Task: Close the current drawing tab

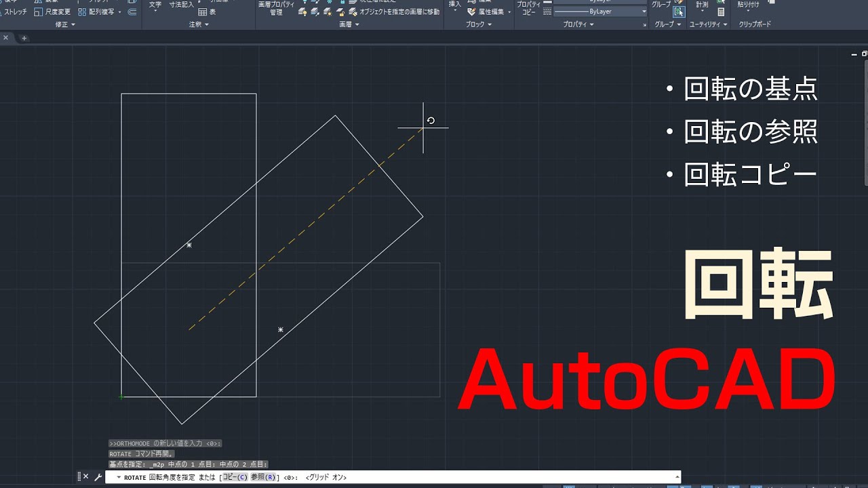Action: tap(6, 38)
